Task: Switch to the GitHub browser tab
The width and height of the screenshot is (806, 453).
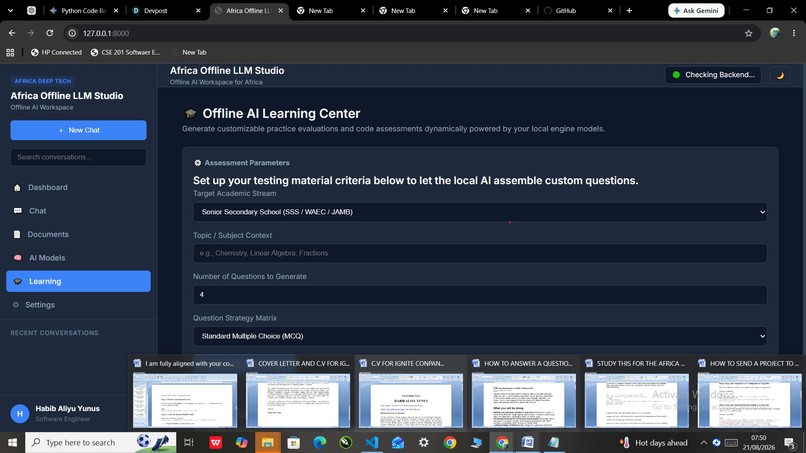Action: coord(578,10)
